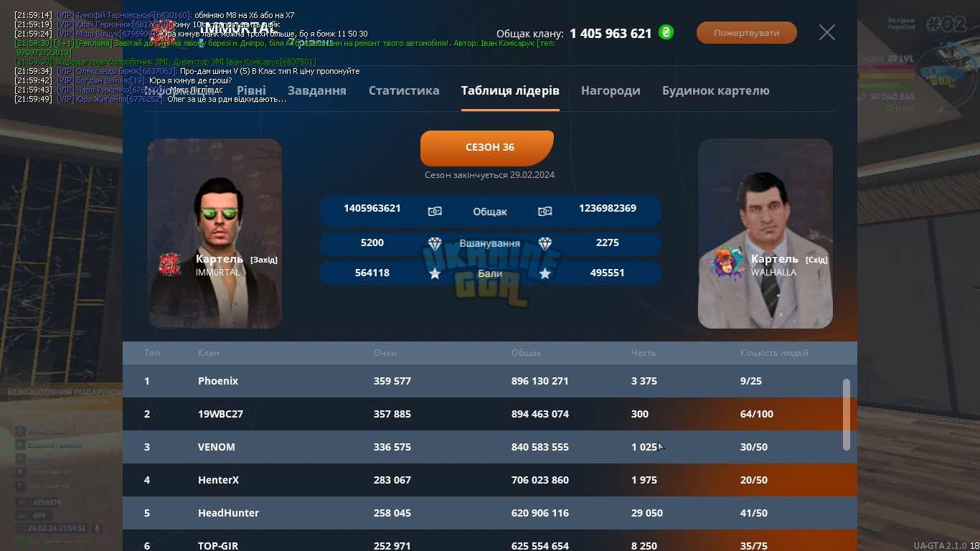
Task: Open the Будинок картелю tab
Action: pyautogui.click(x=716, y=90)
